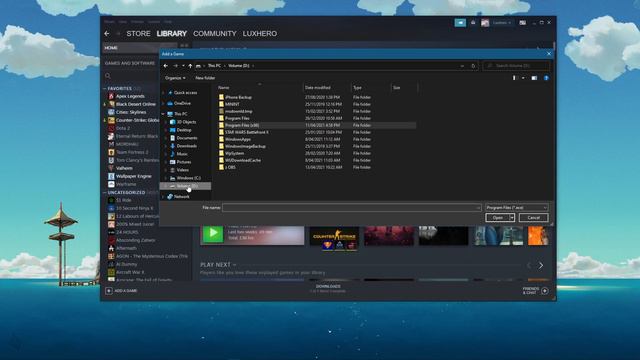Image resolution: width=640 pixels, height=360 pixels.
Task: Toggle the preview pane icon
Action: click(534, 78)
